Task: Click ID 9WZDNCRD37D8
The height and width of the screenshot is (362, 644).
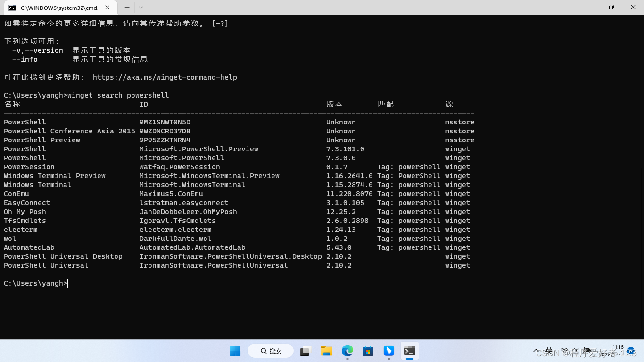Action: [165, 131]
